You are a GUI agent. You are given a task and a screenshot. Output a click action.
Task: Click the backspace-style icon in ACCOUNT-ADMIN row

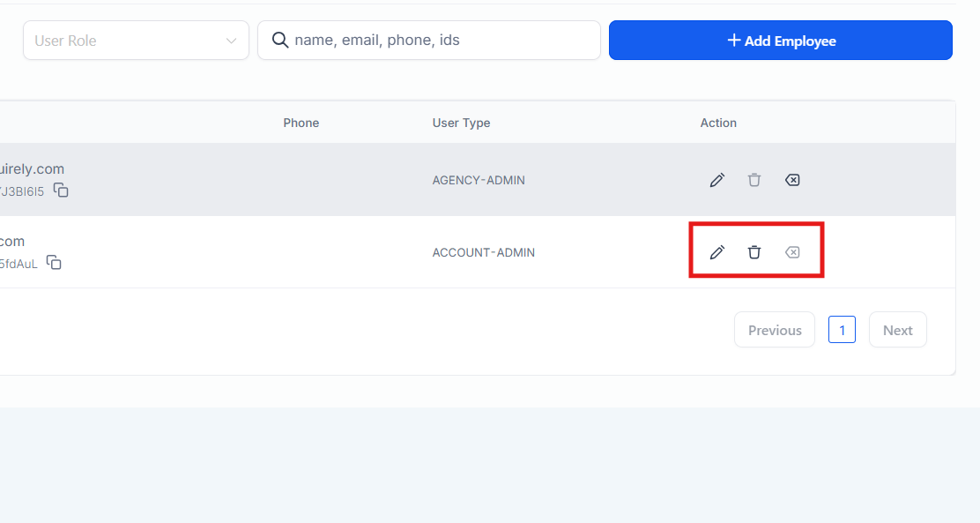pyautogui.click(x=792, y=252)
